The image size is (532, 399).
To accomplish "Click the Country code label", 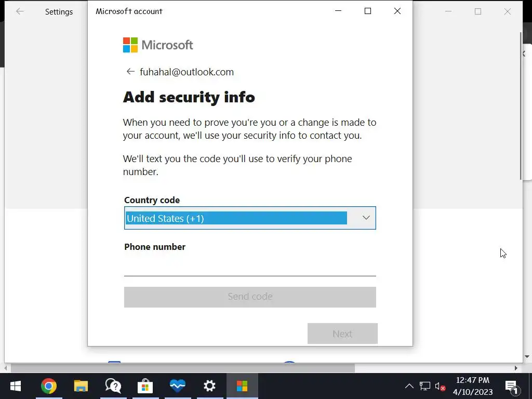I will (x=152, y=200).
